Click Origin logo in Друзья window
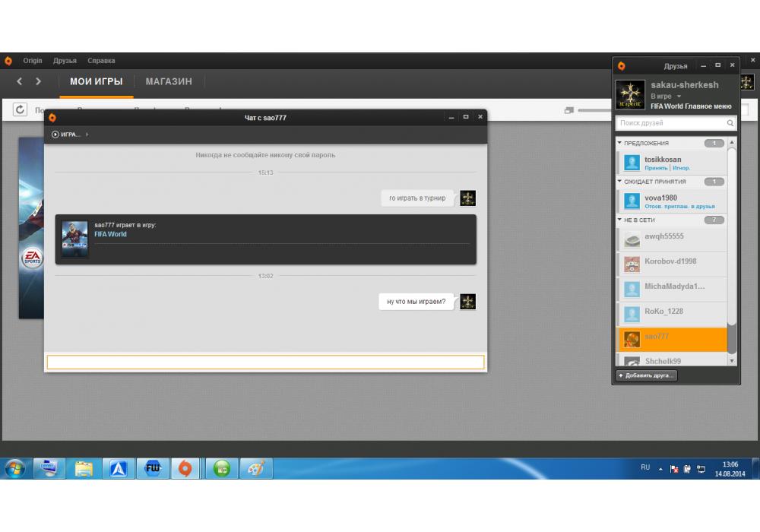The width and height of the screenshot is (760, 532). (622, 66)
